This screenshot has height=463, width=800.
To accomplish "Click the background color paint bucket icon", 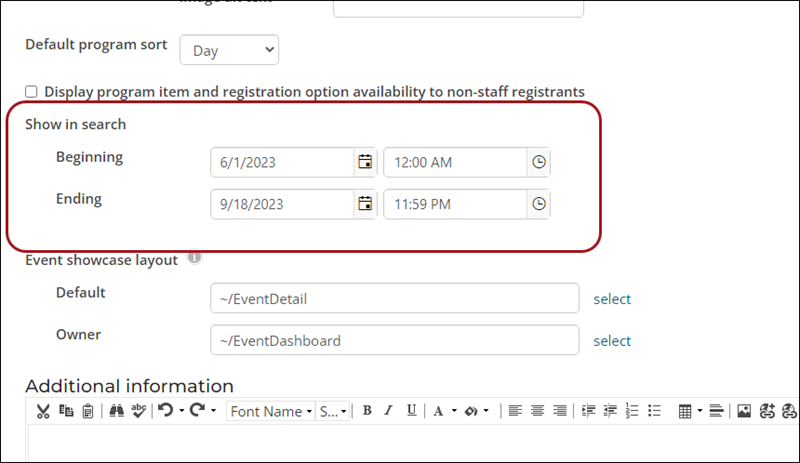I will point(470,411).
